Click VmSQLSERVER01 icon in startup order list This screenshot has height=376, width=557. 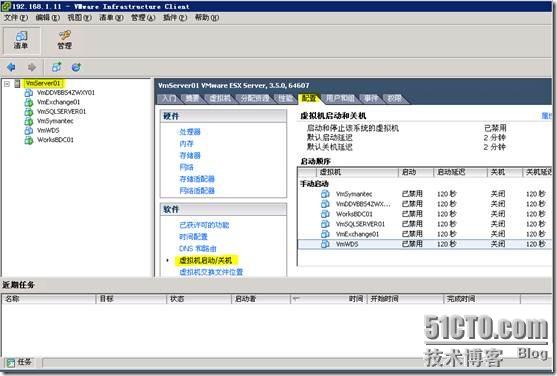point(325,224)
